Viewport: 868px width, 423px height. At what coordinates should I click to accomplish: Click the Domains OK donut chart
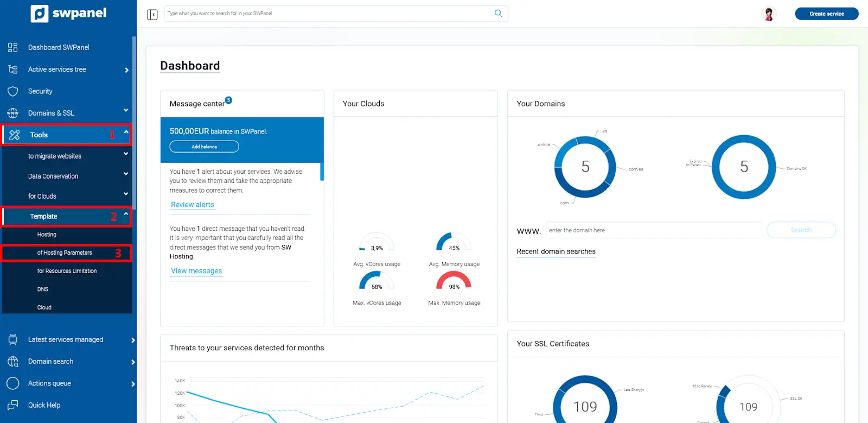(744, 167)
